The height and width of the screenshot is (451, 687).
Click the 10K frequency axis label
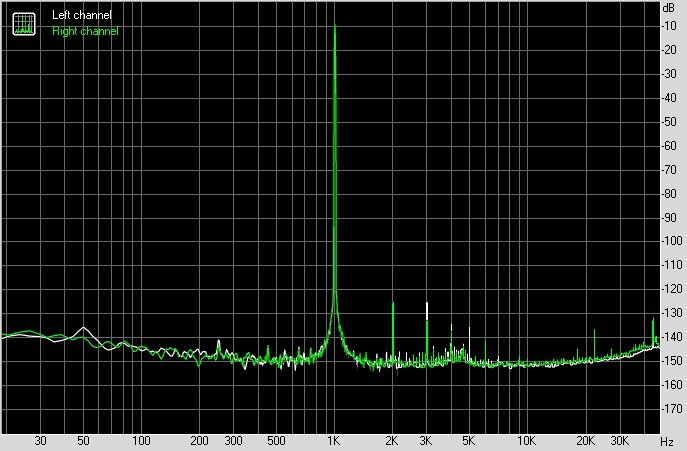click(x=527, y=440)
